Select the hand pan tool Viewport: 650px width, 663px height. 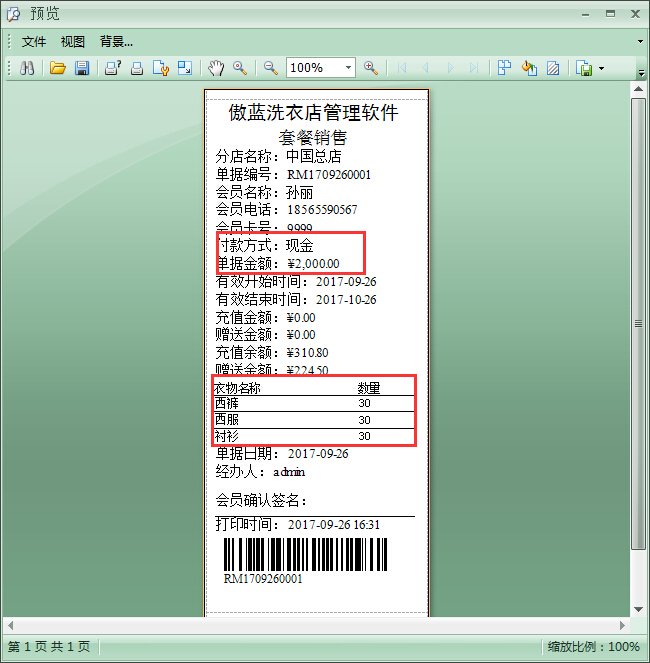tap(216, 68)
